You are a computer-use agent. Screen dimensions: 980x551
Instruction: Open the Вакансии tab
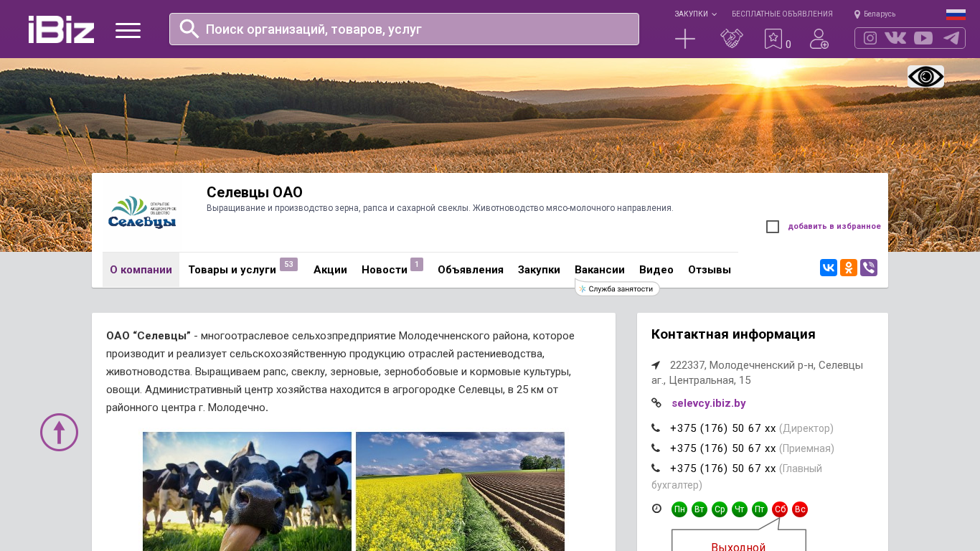coord(600,270)
